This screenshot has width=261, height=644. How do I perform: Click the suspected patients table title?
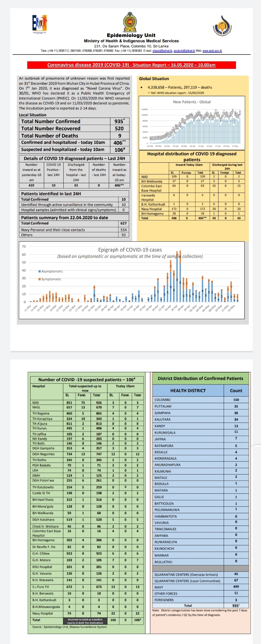pos(87,380)
